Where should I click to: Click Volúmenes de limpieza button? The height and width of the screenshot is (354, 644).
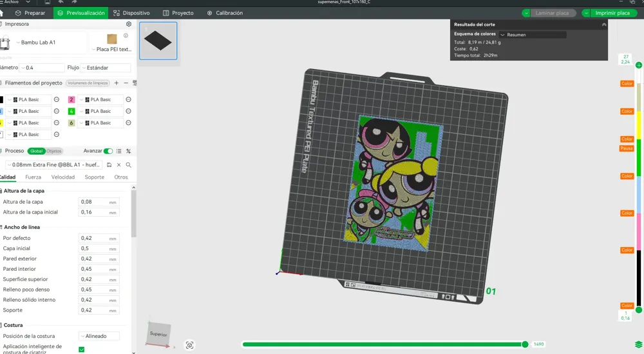[88, 83]
